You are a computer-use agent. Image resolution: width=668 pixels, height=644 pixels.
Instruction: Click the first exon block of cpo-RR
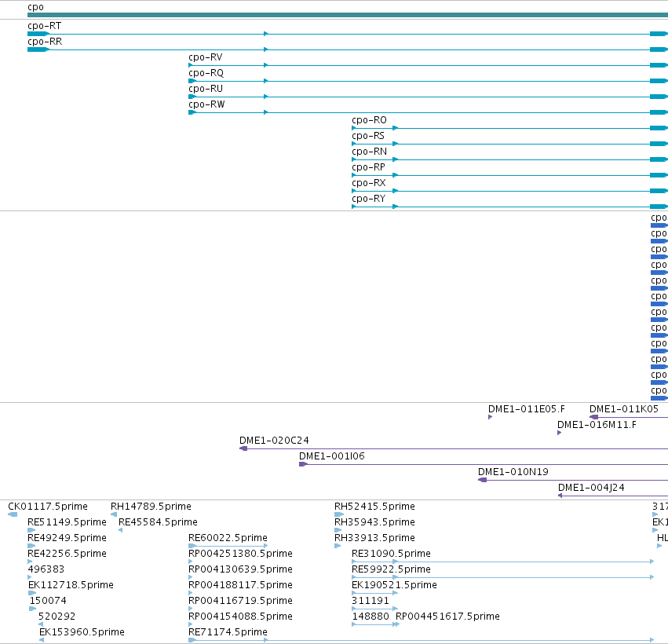pyautogui.click(x=38, y=49)
